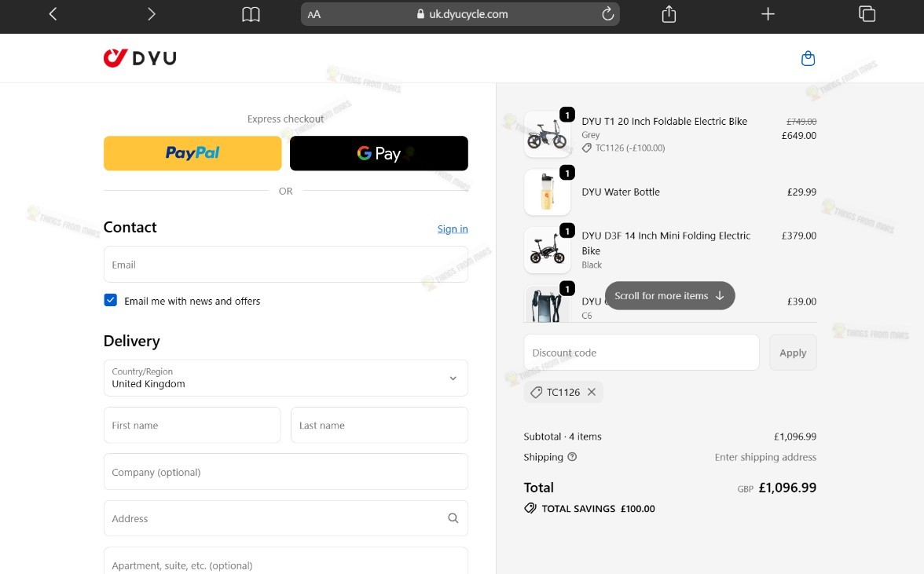Click the Company (optional) field
Image resolution: width=924 pixels, height=574 pixels.
click(x=286, y=472)
